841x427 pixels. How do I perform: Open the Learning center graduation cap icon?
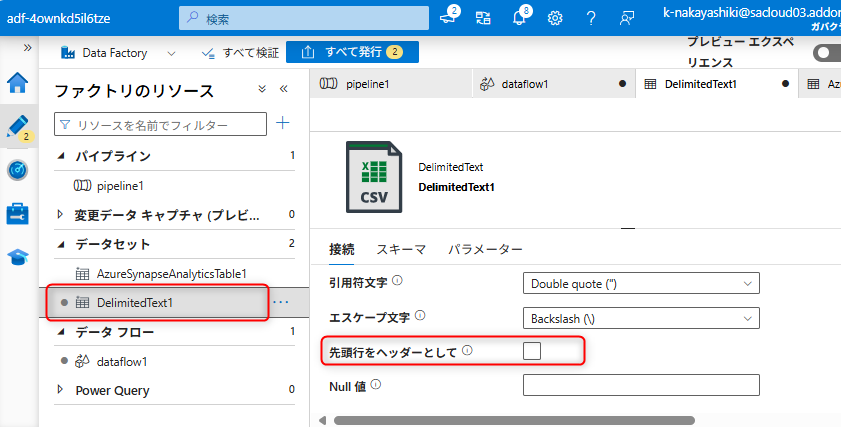coord(18,257)
